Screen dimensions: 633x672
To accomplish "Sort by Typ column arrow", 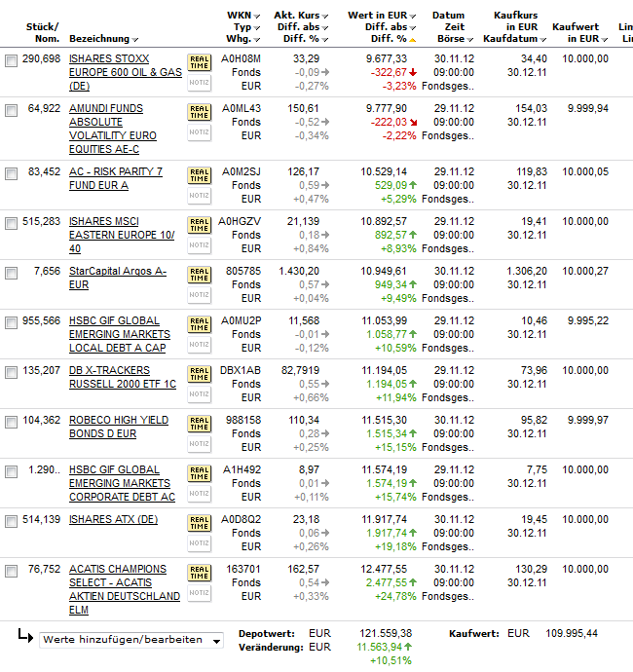I will (257, 28).
